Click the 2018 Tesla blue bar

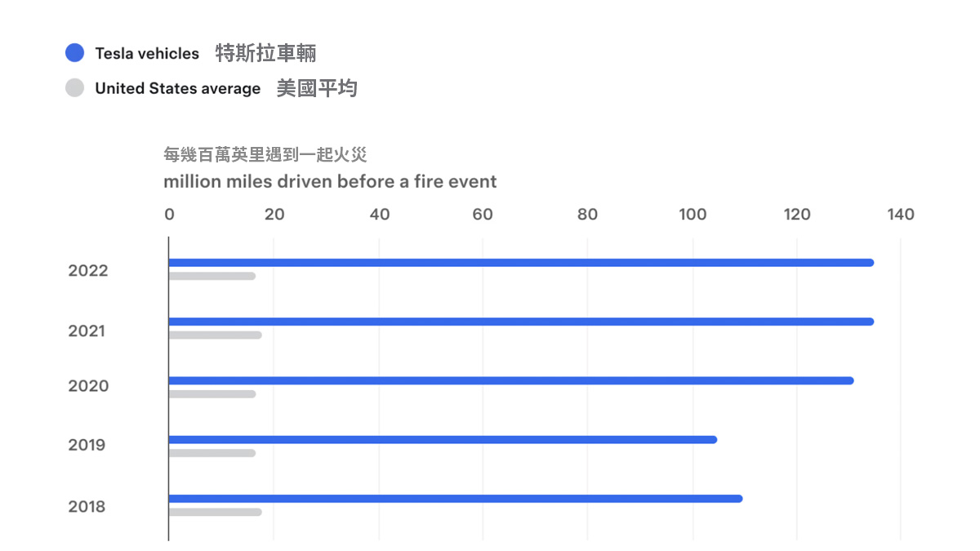tap(456, 498)
